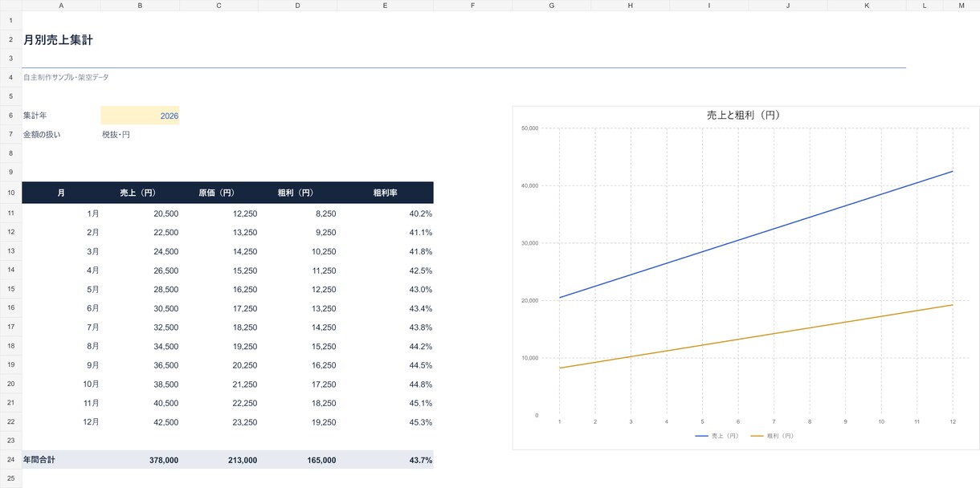The image size is (980, 488).
Task: Click the 粗利率 table header
Action: 386,193
